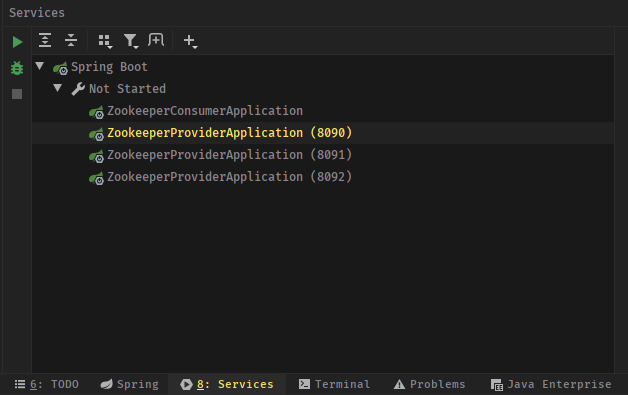Click the icon of ZookeeperProviderApplication (8092)
Image resolution: width=628 pixels, height=395 pixels.
point(96,178)
